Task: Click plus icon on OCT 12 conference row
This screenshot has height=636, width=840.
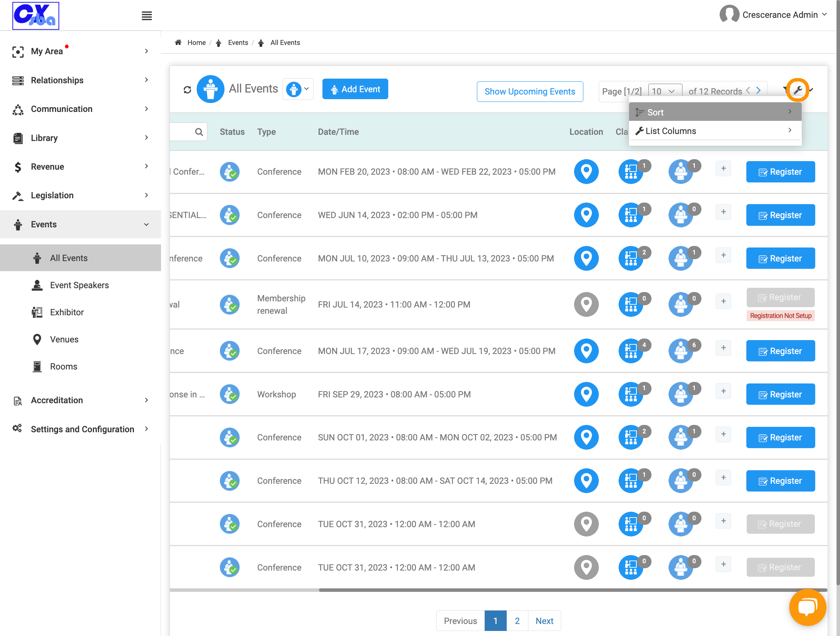Action: [723, 478]
